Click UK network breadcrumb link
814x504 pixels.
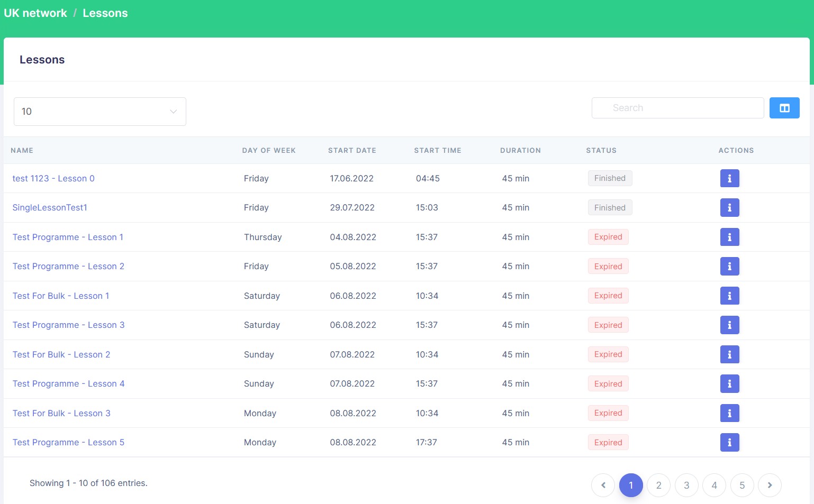[35, 13]
